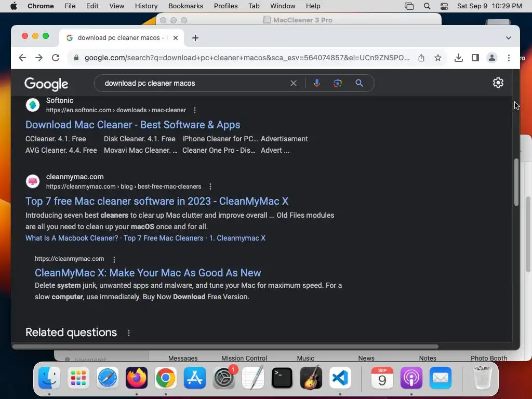Reload the Google search page
The width and height of the screenshot is (532, 399).
[56, 58]
